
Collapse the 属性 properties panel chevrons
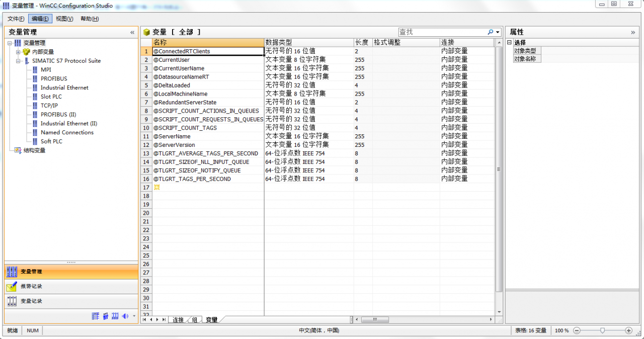(633, 32)
